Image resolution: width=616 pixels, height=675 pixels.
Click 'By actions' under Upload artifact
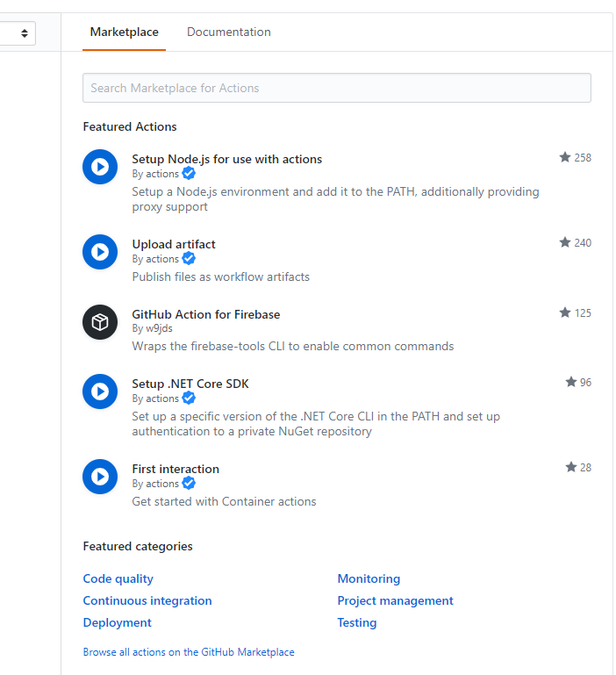click(155, 259)
